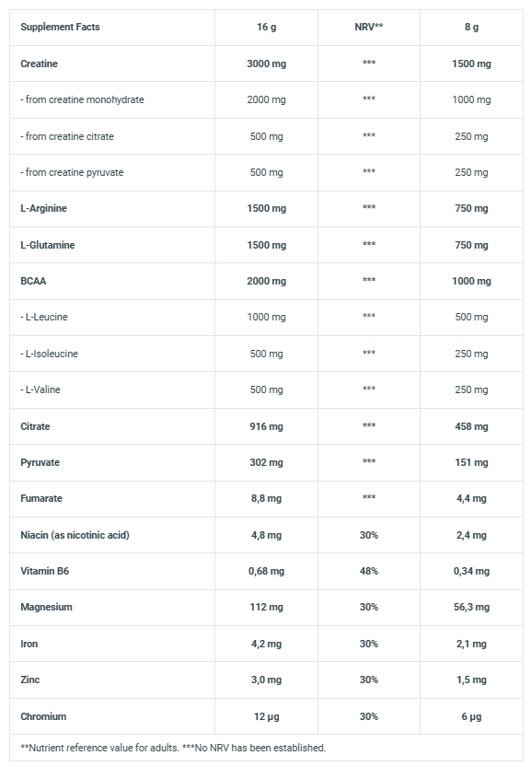
Task: Click the L-Leucine 500 mg value
Action: (471, 317)
